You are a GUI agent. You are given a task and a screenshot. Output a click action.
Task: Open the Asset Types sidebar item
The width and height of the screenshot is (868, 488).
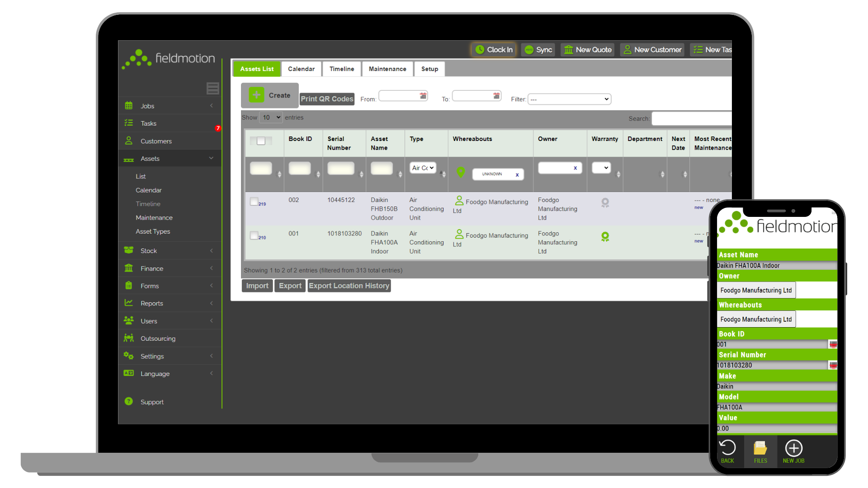coord(153,231)
